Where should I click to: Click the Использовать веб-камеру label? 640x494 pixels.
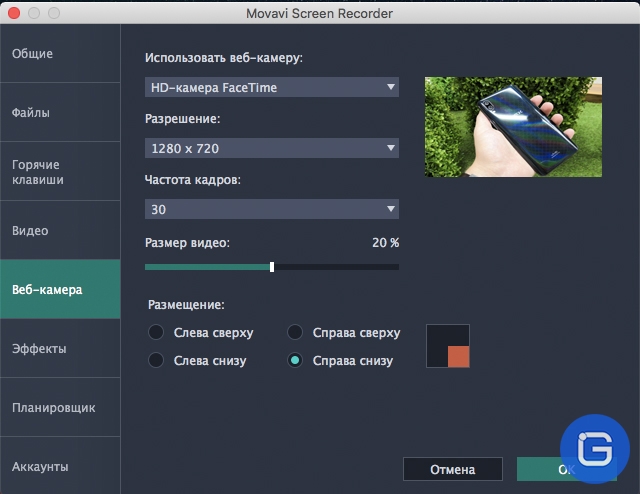[x=224, y=58]
